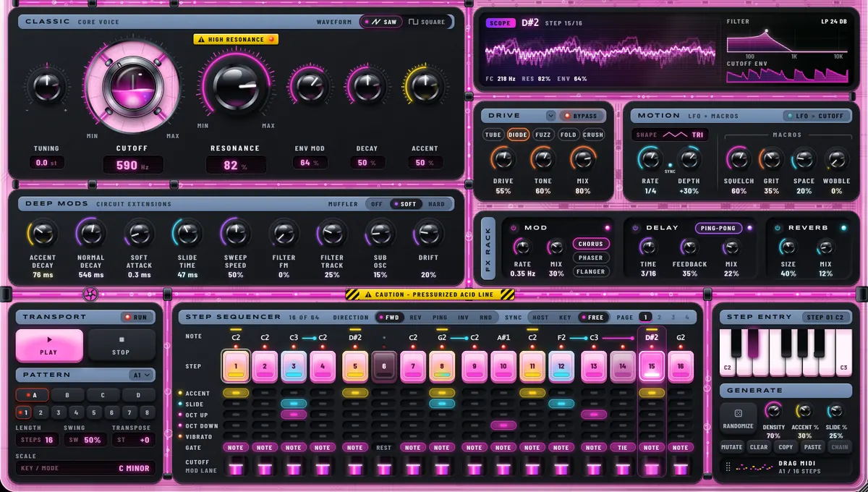Open the LFO > CUTOFF routing selector
Screen dimensions: 868x492
[x=818, y=116]
